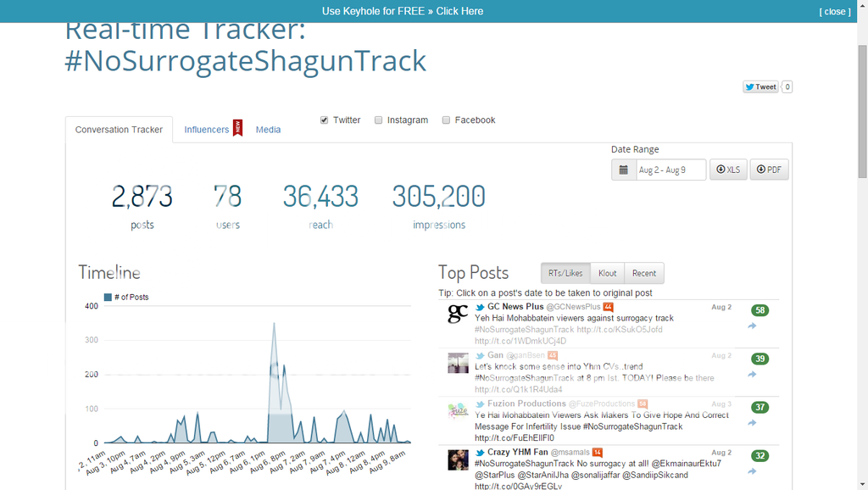Click the GC News Plus avatar thumbnail
The height and width of the screenshot is (490, 868).
458,314
